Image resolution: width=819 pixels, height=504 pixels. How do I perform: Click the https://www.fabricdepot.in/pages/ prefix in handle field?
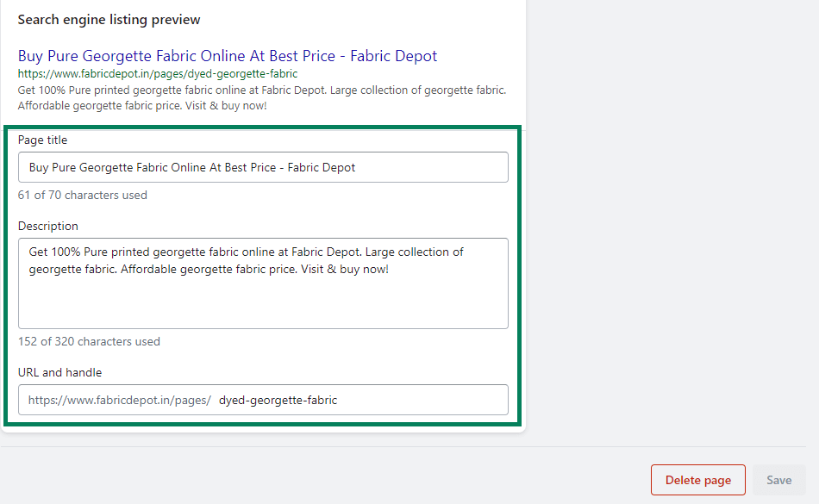(120, 400)
